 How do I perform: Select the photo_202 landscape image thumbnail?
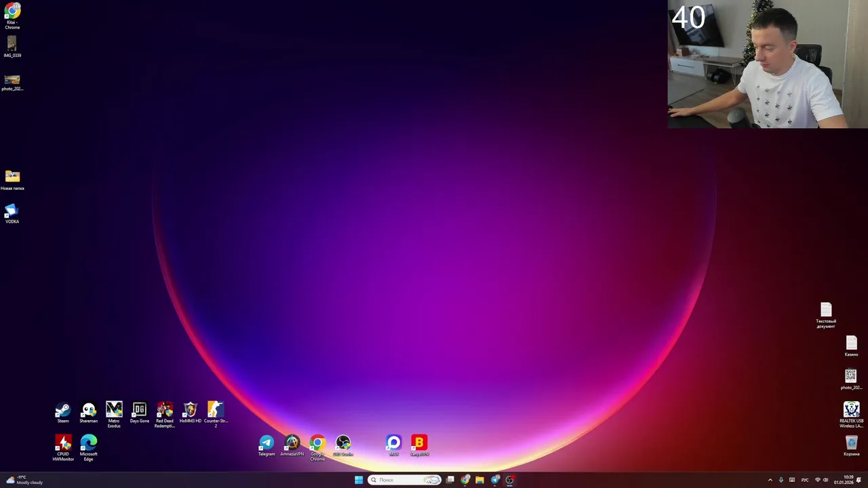tap(12, 83)
